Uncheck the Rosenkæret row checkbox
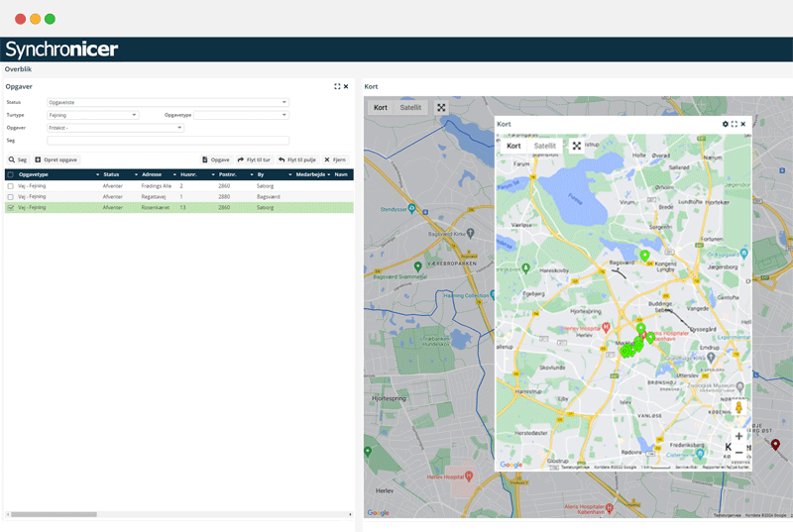793x532 pixels. [x=11, y=208]
